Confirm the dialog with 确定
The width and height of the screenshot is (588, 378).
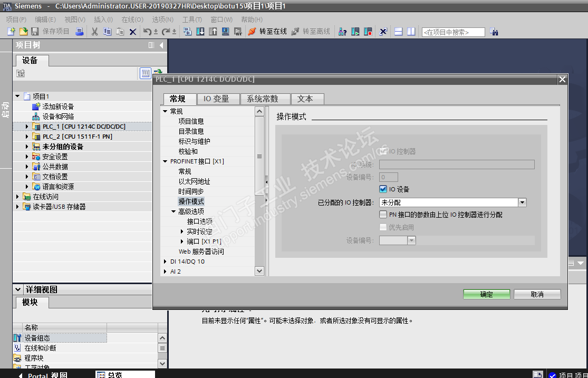(x=486, y=294)
